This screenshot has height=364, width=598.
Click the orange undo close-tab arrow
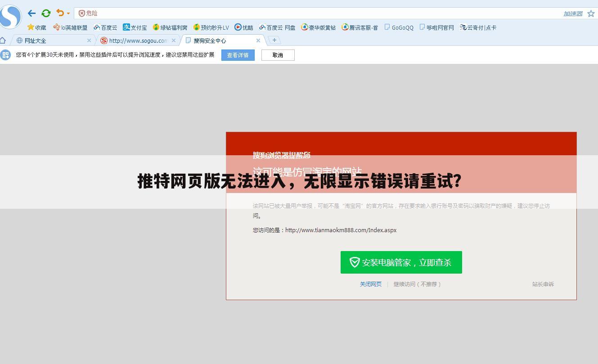60,13
